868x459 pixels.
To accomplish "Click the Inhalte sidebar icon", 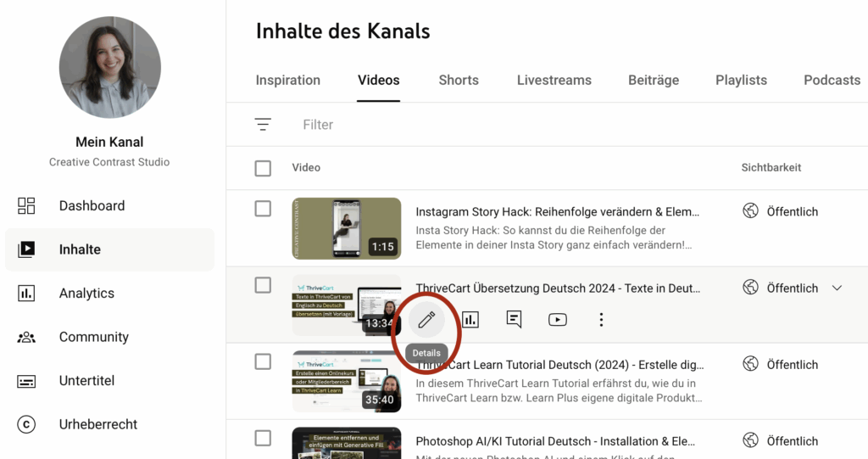I will 26,249.
